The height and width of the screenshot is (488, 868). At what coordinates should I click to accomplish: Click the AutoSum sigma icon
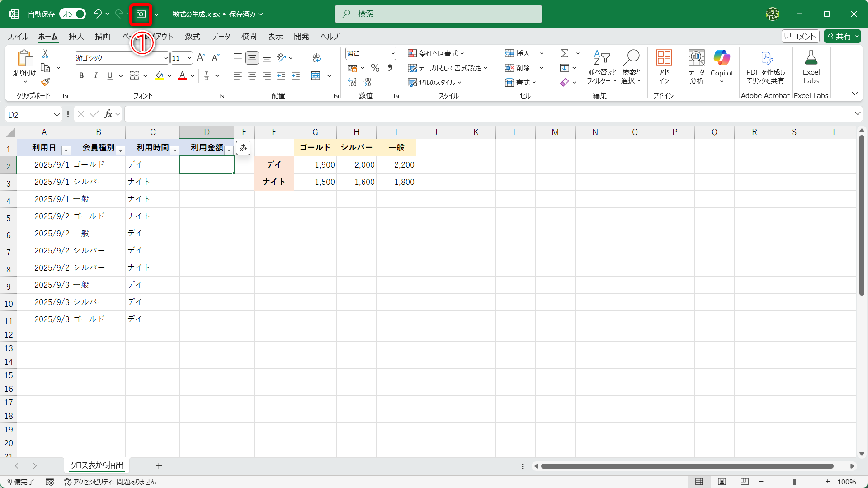click(x=565, y=53)
